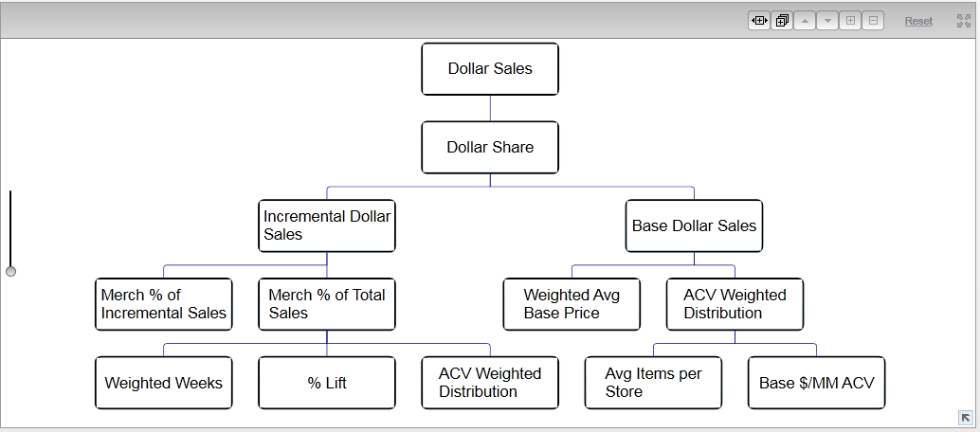Choose the Base Dollar Sales node

pos(694,225)
